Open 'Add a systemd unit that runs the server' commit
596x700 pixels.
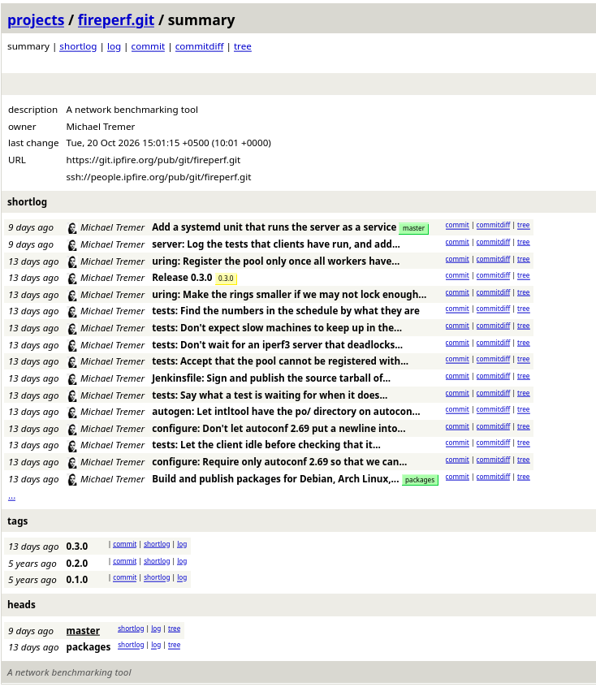pos(274,227)
